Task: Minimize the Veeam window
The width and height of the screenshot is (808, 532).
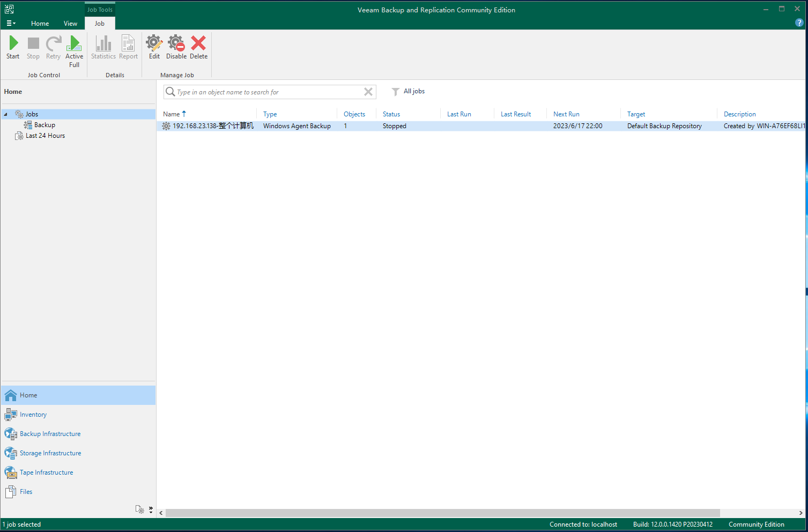Action: point(766,9)
